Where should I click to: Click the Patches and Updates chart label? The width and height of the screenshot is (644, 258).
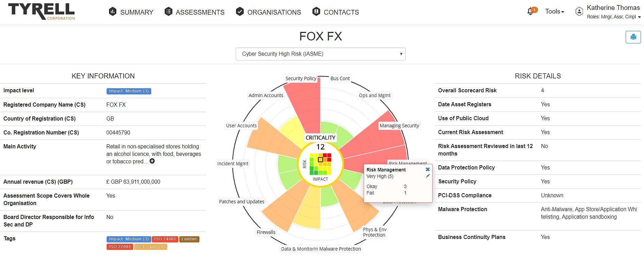[241, 202]
